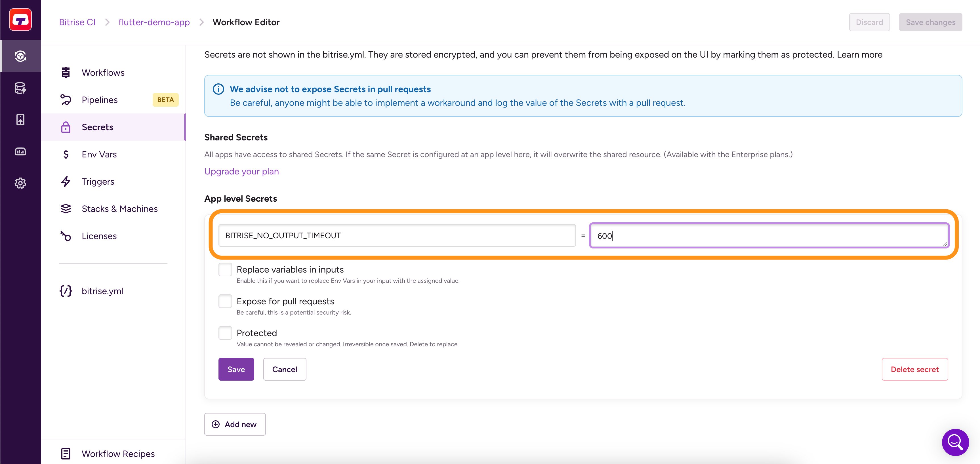Open the purple search help bubble

click(955, 442)
